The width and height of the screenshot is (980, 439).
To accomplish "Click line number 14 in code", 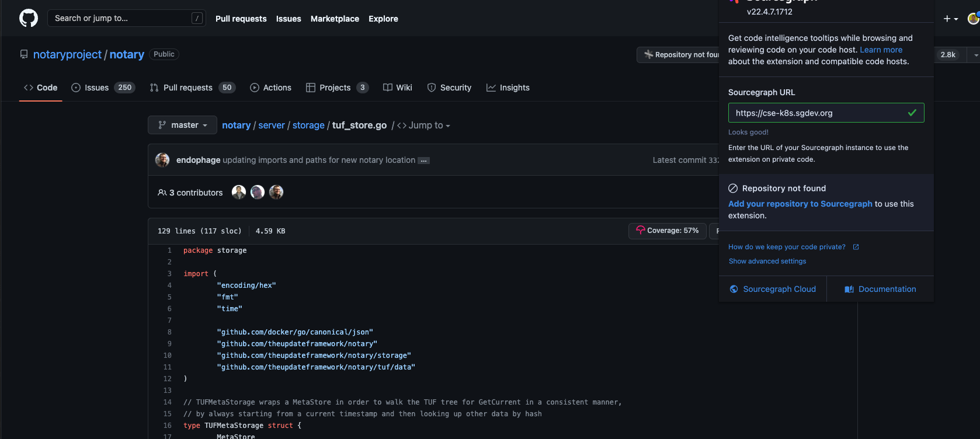I will coord(168,402).
